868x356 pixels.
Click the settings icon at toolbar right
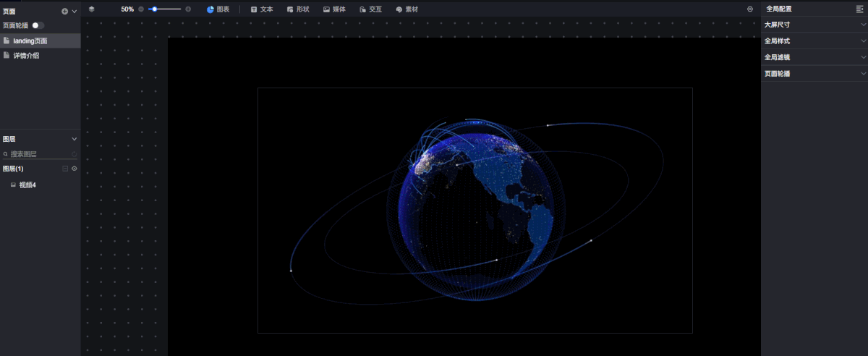pos(749,9)
